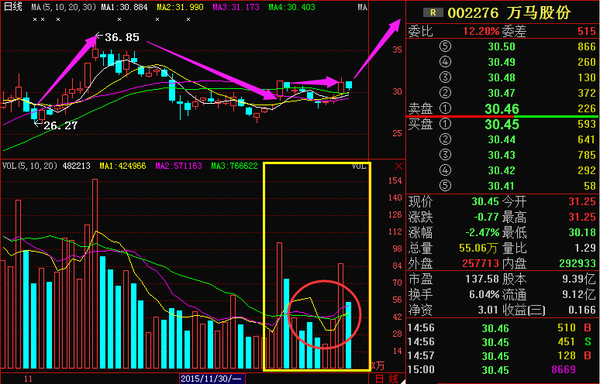
Task: Click the MA label at the chart's top right
Action: (362, 7)
